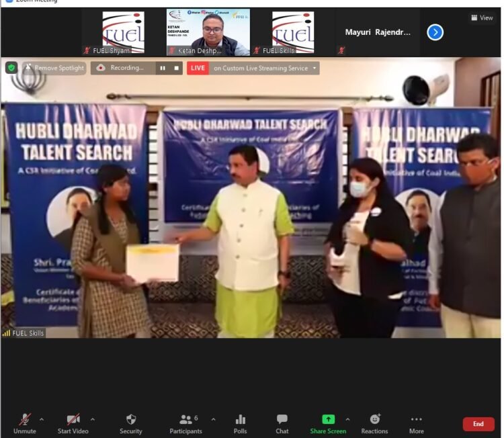Click muted mic icon on Ketan Deshpande tile
504x438 pixels.
172,50
